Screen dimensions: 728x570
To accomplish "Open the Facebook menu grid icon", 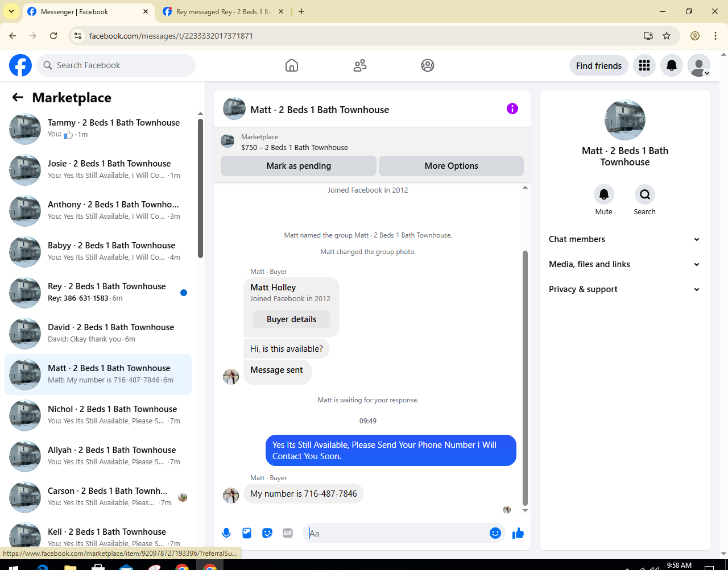I will 644,65.
